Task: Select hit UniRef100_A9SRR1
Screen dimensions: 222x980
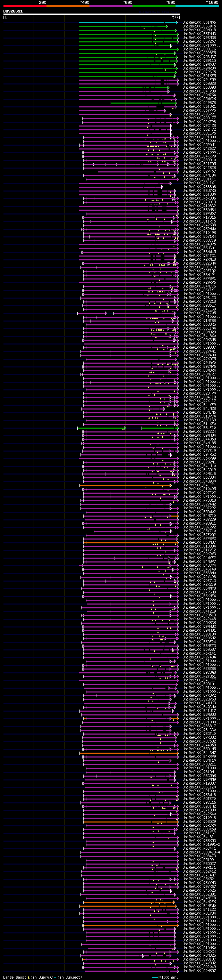Action: [x=199, y=114]
